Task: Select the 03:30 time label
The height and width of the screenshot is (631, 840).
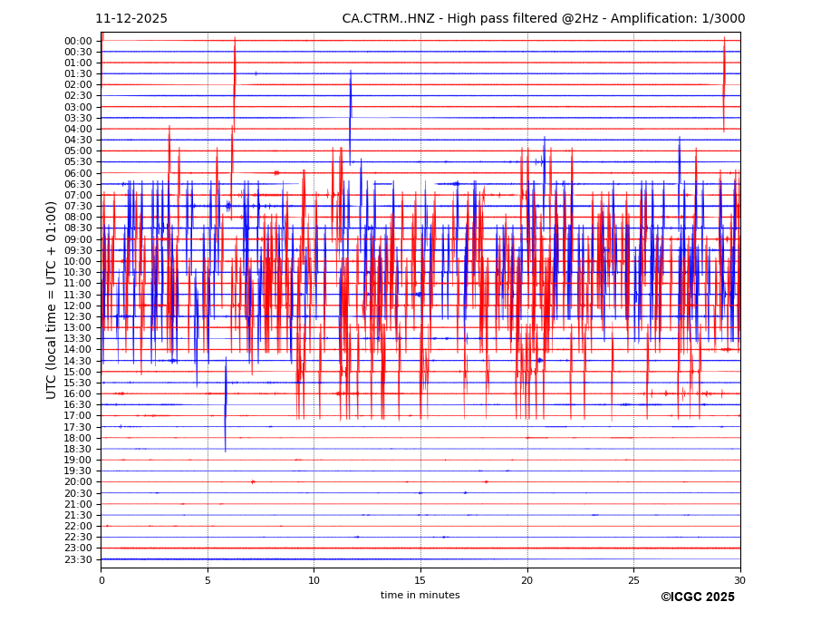Action: tap(78, 118)
